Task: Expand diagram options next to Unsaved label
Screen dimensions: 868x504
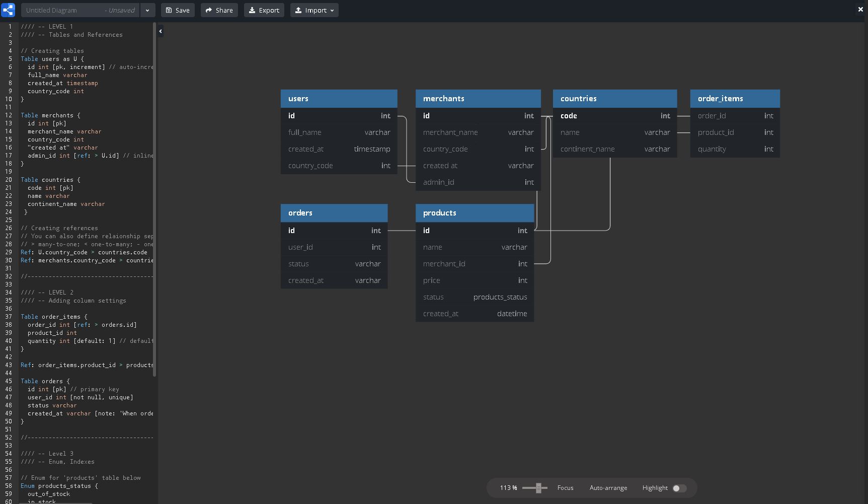Action: (x=147, y=10)
